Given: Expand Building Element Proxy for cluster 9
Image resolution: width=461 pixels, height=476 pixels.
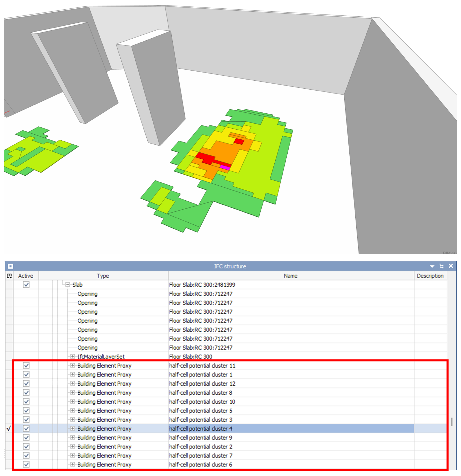Looking at the screenshot, I should [x=72, y=437].
